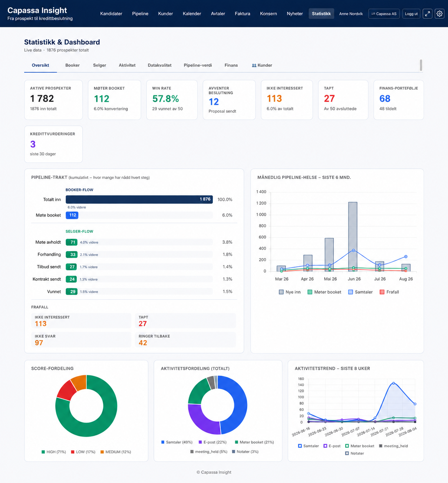The image size is (448, 483).
Task: Click the Logg ut button
Action: pyautogui.click(x=411, y=14)
